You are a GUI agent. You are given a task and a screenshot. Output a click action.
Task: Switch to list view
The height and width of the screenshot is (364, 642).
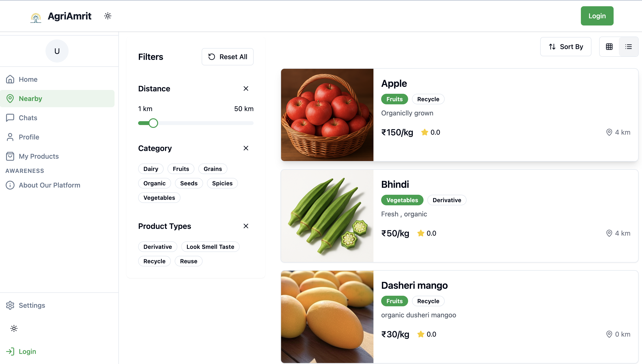coord(629,46)
